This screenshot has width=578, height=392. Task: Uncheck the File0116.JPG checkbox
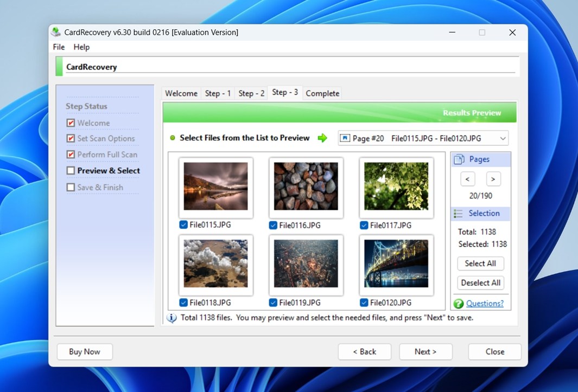273,225
